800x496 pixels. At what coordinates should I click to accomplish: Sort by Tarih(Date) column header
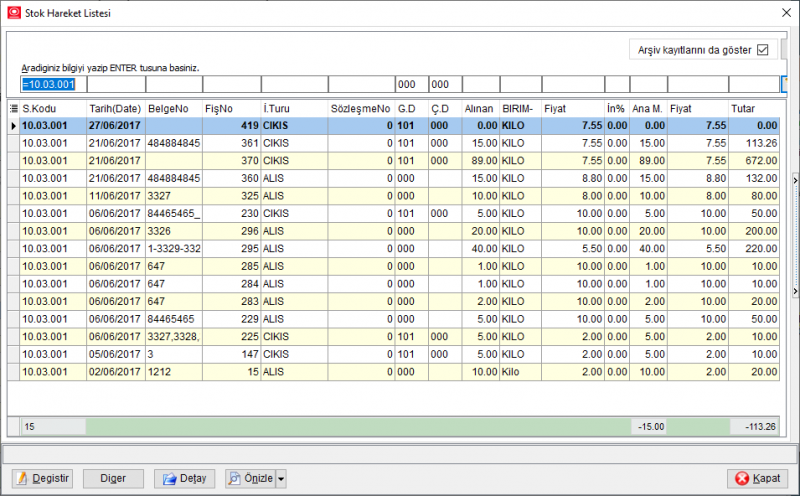pyautogui.click(x=115, y=108)
